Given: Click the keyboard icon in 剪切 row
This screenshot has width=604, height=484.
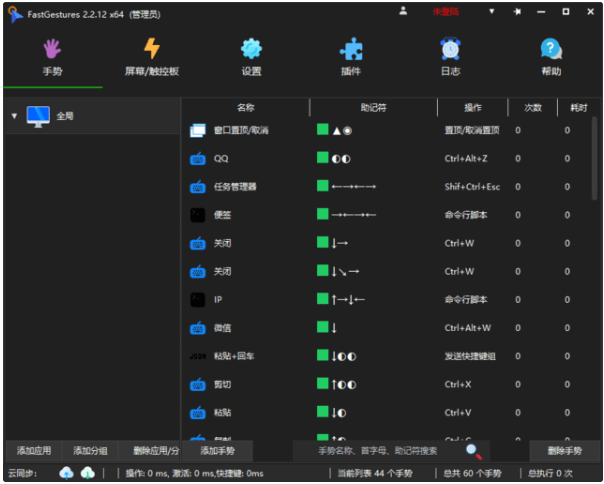Looking at the screenshot, I should [x=198, y=385].
